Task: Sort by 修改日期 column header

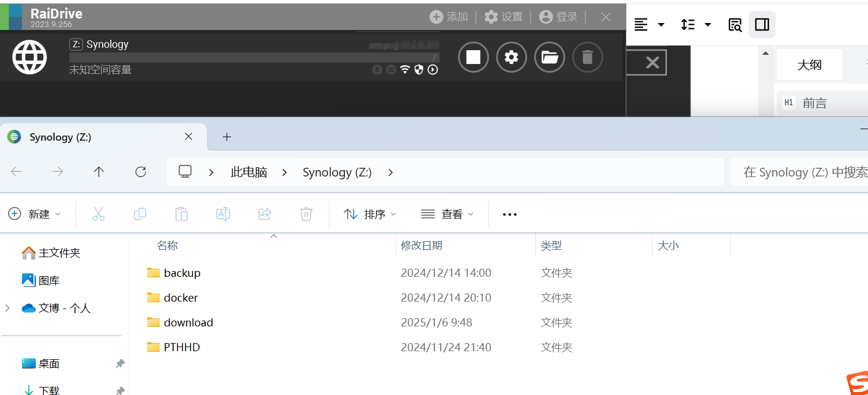Action: (x=422, y=245)
